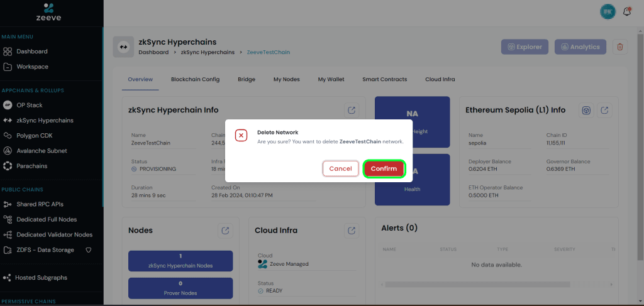
Task: Click the Prover Nodes count tile
Action: (x=180, y=288)
